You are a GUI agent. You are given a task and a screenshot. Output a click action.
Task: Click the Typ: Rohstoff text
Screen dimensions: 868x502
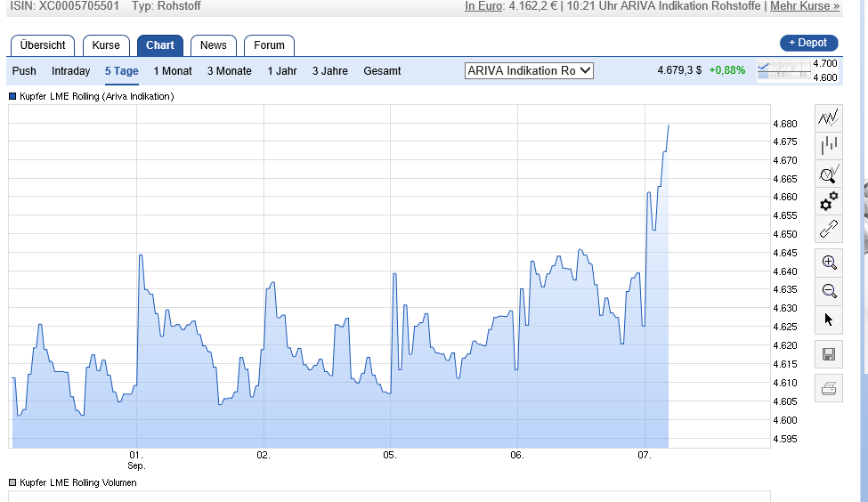click(166, 6)
